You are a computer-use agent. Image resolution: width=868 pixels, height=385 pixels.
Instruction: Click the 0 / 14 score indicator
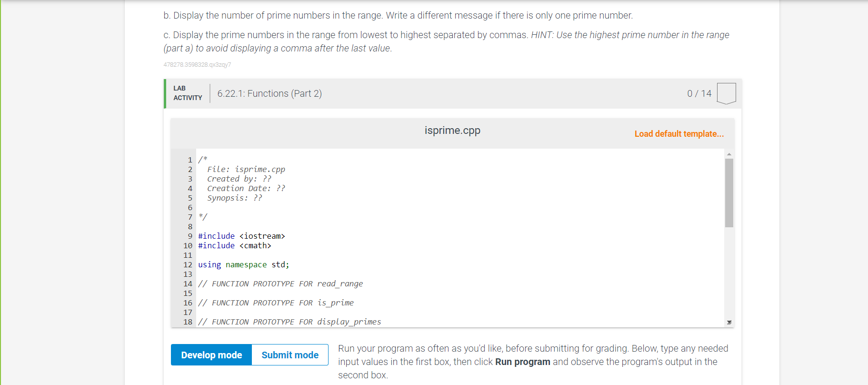[699, 93]
